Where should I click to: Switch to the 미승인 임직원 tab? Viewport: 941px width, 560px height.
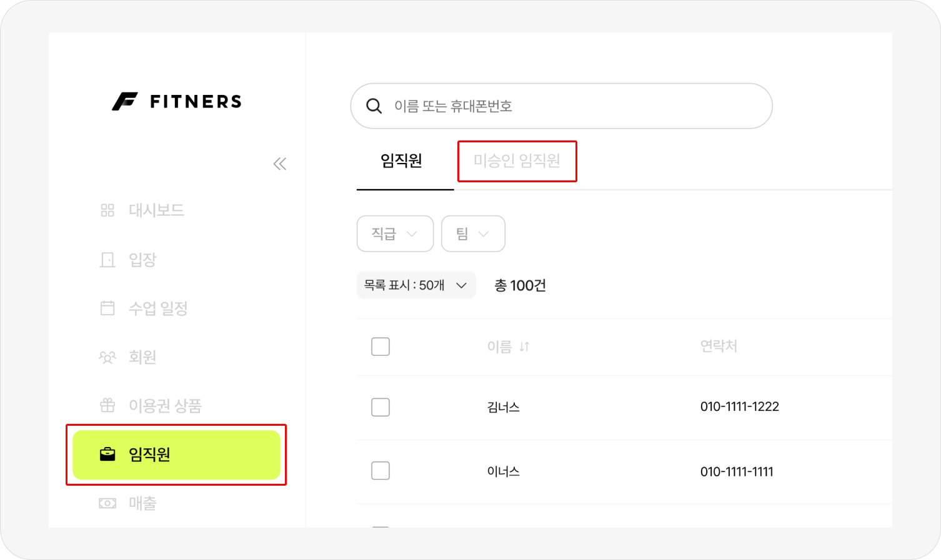[x=517, y=161]
